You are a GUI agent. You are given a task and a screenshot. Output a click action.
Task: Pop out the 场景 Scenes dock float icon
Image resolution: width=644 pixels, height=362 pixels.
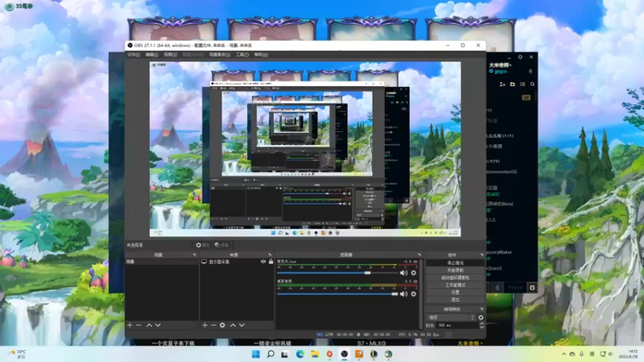pos(194,255)
